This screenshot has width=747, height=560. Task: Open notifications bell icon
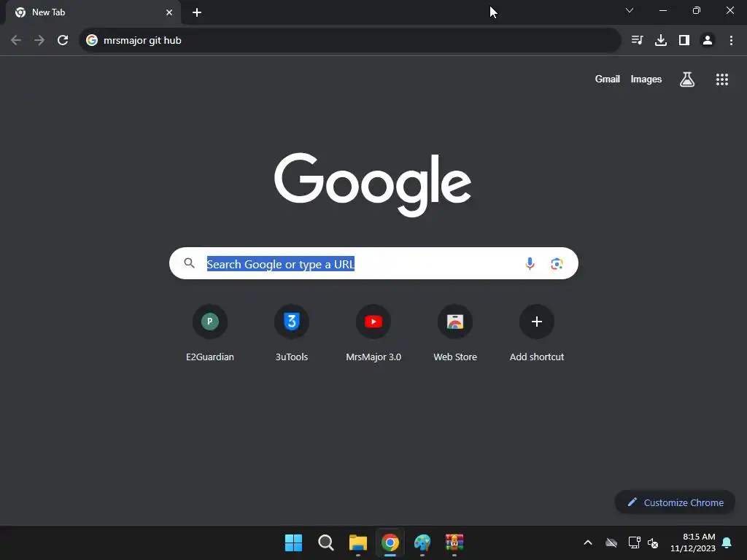point(727,542)
